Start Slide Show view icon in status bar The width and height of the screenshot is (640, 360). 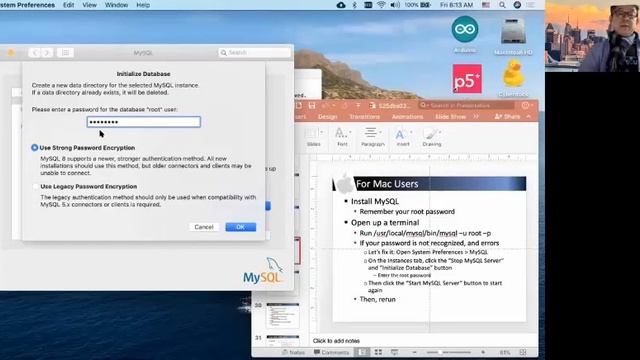point(394,352)
